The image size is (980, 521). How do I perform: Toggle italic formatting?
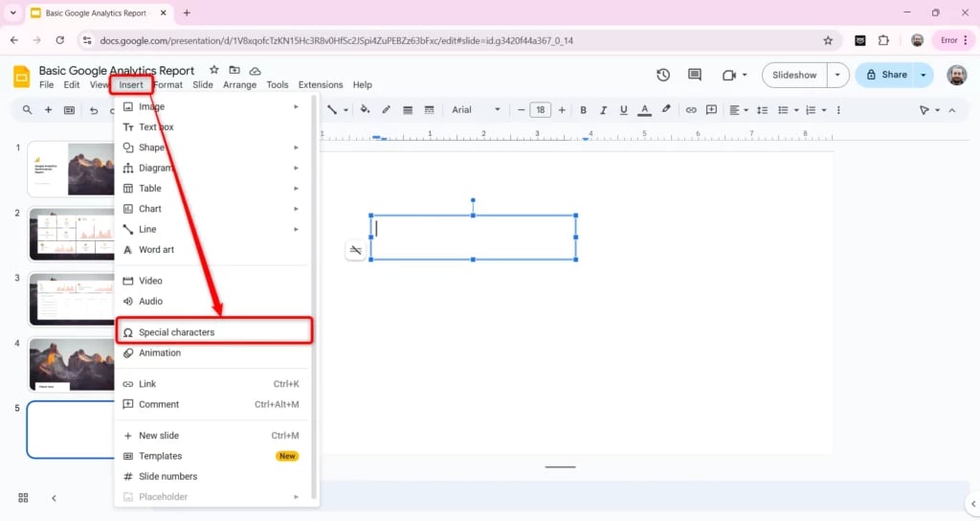603,110
